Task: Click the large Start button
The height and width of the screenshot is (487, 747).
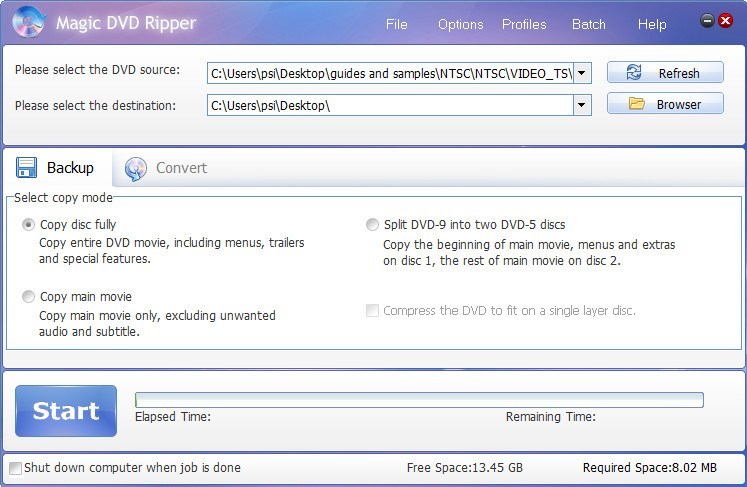Action: [66, 411]
